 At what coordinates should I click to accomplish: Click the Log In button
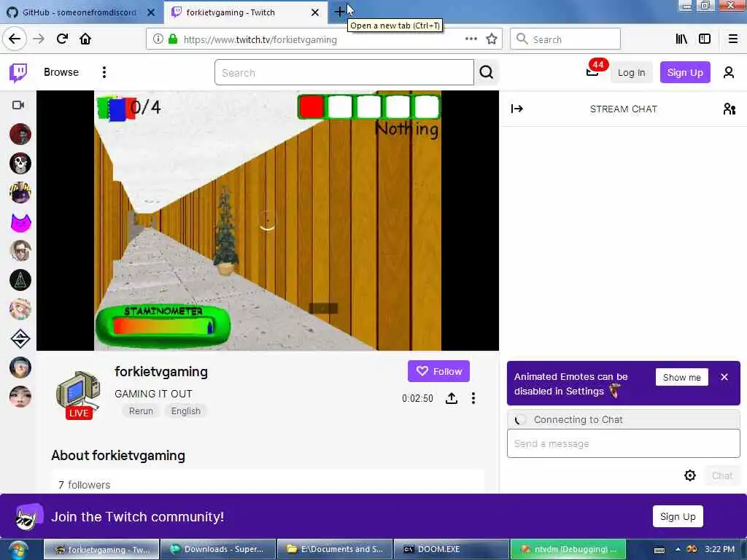[x=631, y=72]
